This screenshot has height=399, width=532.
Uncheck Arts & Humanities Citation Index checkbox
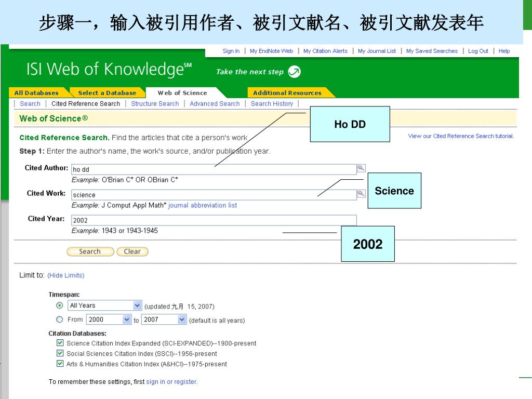tap(60, 364)
